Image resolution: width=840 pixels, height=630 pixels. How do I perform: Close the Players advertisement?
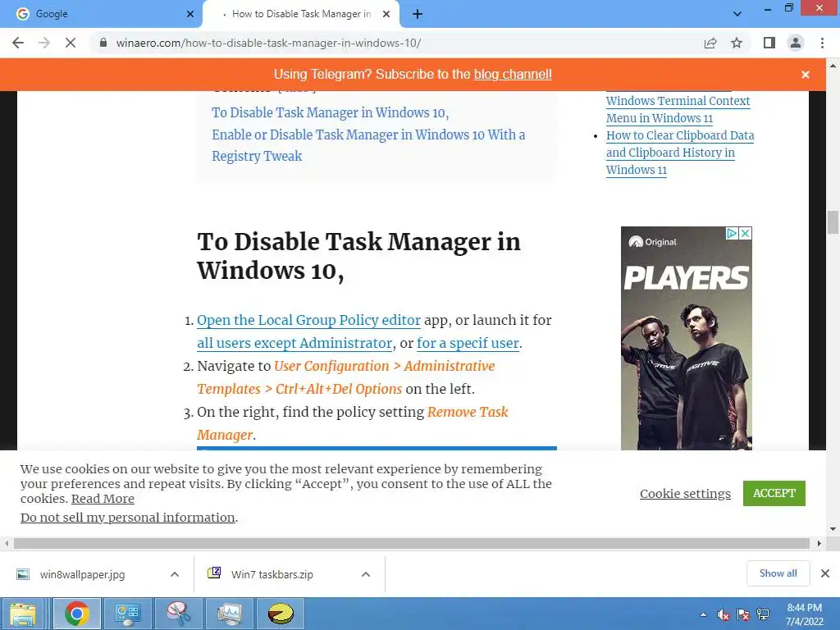pos(745,234)
